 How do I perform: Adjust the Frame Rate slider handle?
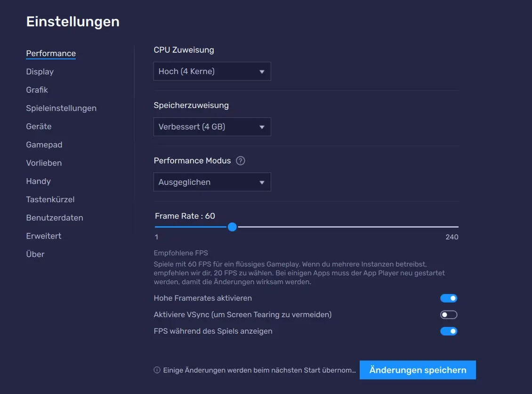pos(232,227)
